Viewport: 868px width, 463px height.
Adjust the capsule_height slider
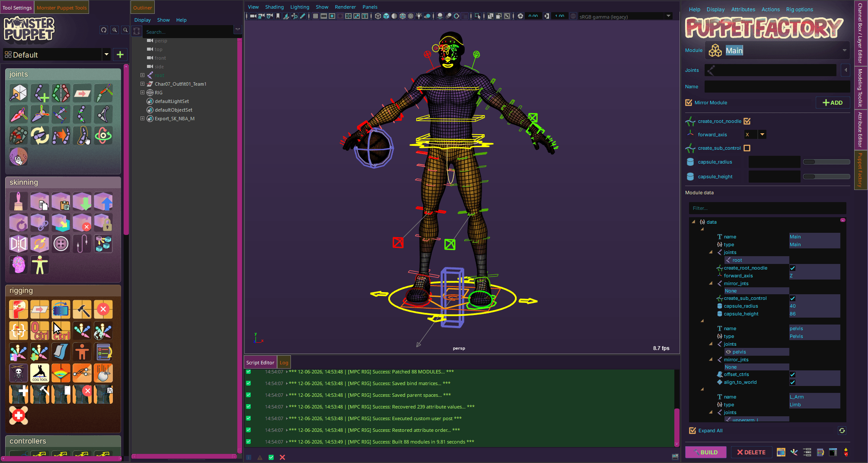point(827,177)
